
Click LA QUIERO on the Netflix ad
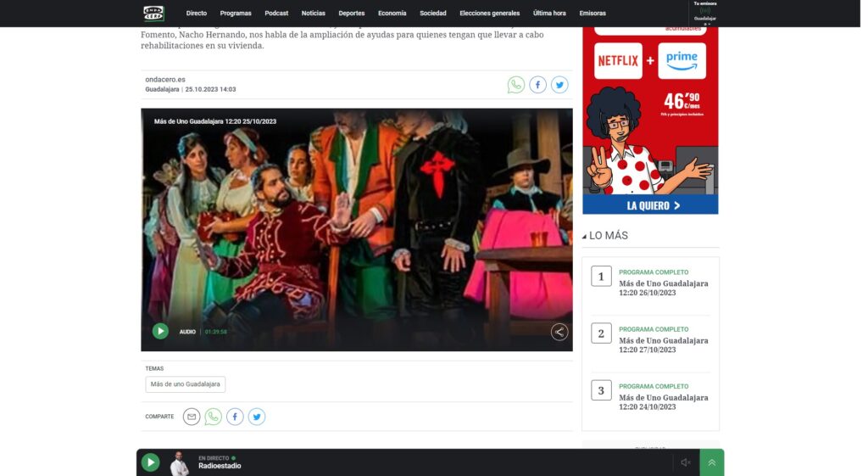pyautogui.click(x=650, y=205)
